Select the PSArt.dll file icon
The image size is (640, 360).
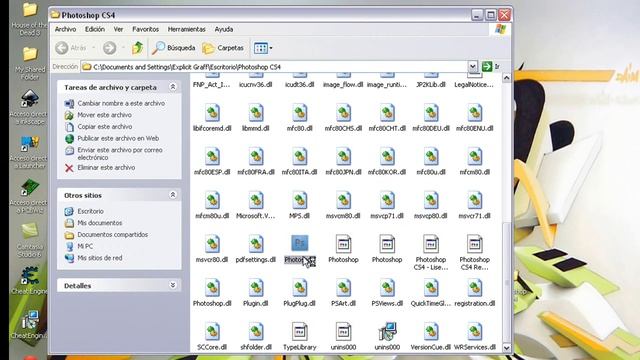tap(343, 287)
